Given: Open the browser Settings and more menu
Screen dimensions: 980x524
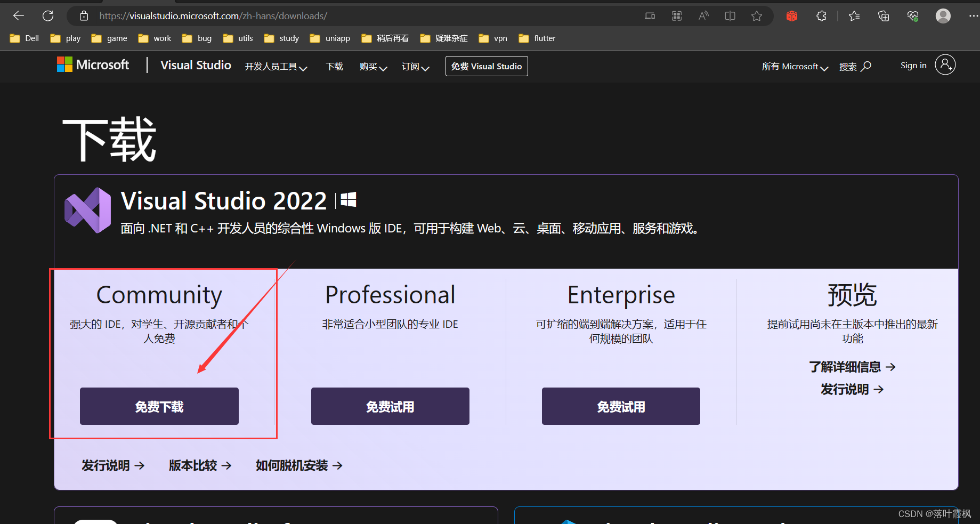Looking at the screenshot, I should 973,16.
